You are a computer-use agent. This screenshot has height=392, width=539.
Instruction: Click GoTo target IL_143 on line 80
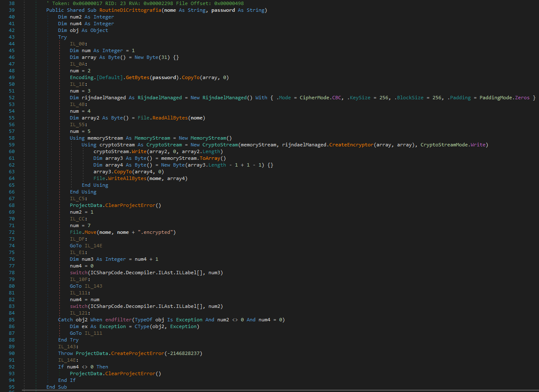point(93,286)
